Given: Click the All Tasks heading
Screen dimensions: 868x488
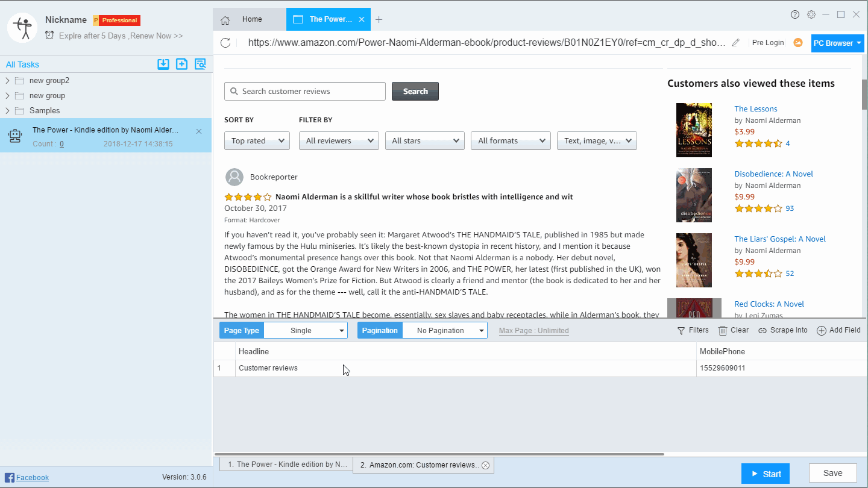Looking at the screenshot, I should coord(22,64).
